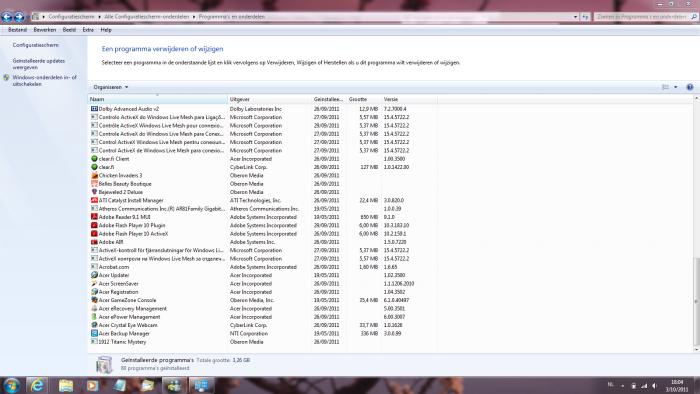700x394 pixels.
Task: Select Acer Crystal Eye Webcam icon
Action: click(x=94, y=325)
